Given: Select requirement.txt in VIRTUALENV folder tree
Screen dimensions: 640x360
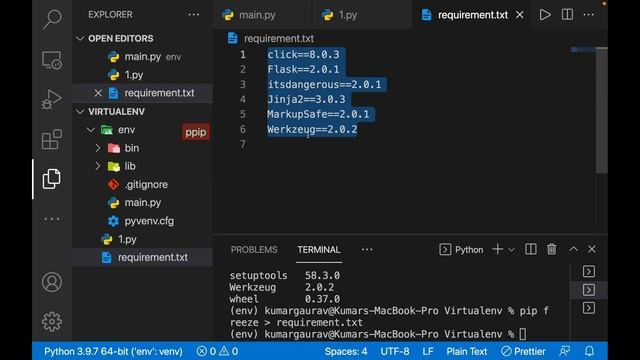Looking at the screenshot, I should click(142, 258).
